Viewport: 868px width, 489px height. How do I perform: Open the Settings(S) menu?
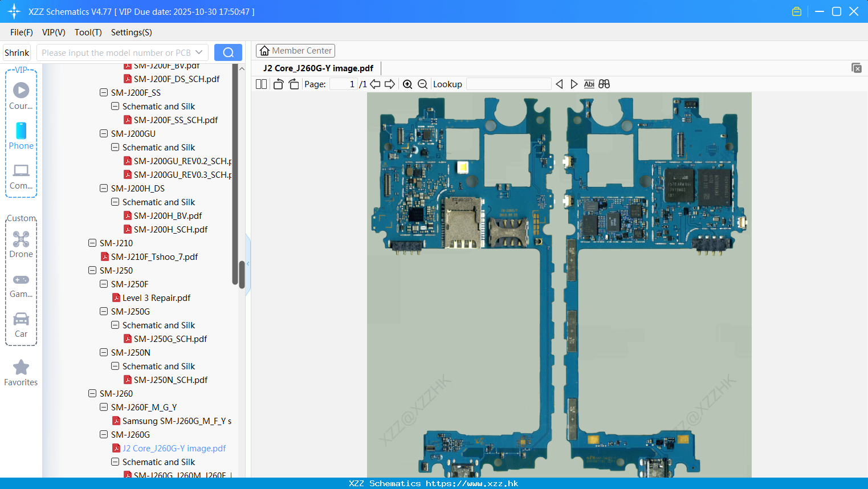pyautogui.click(x=132, y=32)
